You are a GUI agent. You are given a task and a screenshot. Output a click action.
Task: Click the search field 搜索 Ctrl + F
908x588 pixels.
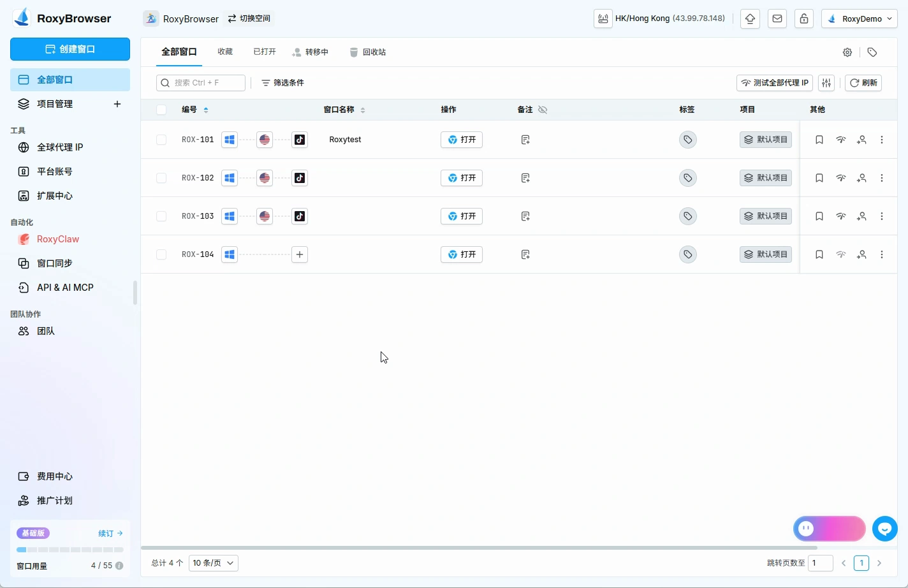click(x=201, y=83)
